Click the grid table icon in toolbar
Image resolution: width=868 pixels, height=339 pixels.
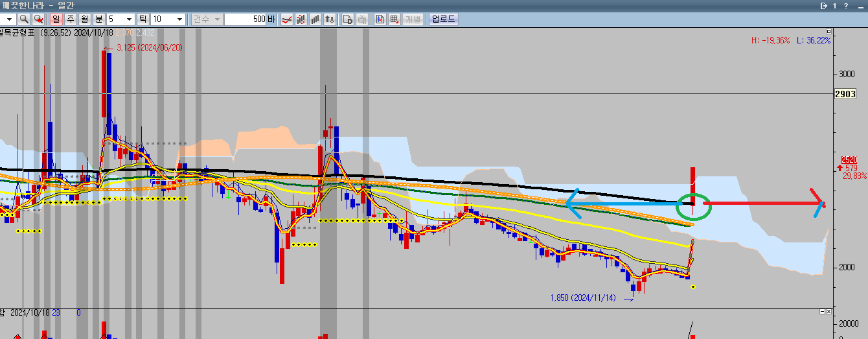[x=394, y=19]
